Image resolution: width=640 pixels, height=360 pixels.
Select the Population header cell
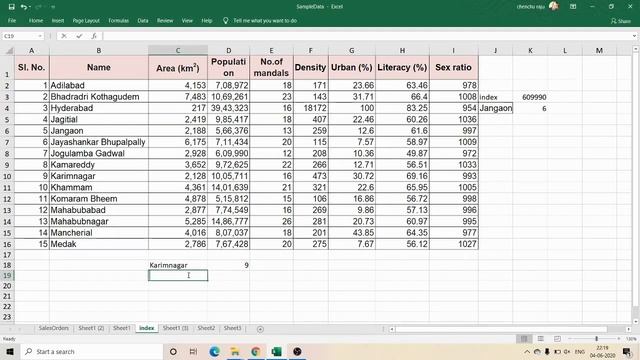[x=229, y=67]
